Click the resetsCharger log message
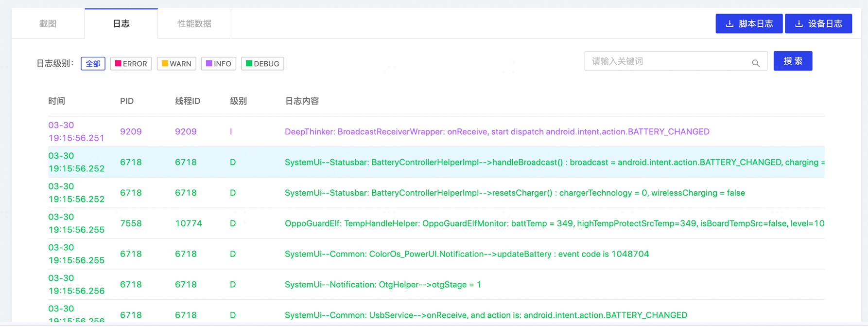Viewport: 868px width, 329px height. click(x=514, y=193)
